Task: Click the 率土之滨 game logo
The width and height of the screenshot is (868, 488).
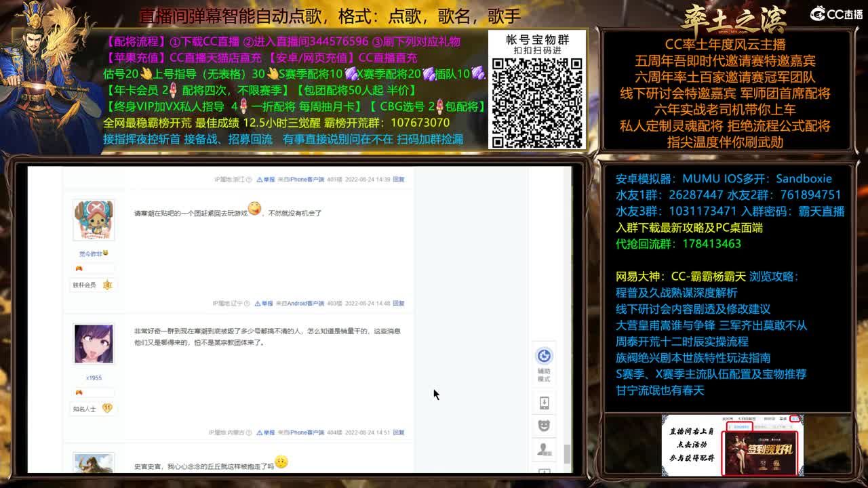Action: 733,20
